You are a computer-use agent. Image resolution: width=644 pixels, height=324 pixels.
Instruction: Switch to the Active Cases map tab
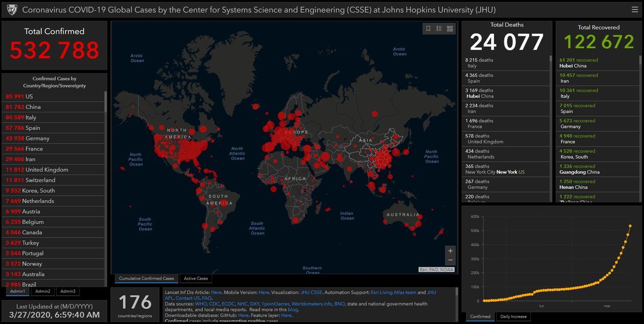pyautogui.click(x=196, y=279)
